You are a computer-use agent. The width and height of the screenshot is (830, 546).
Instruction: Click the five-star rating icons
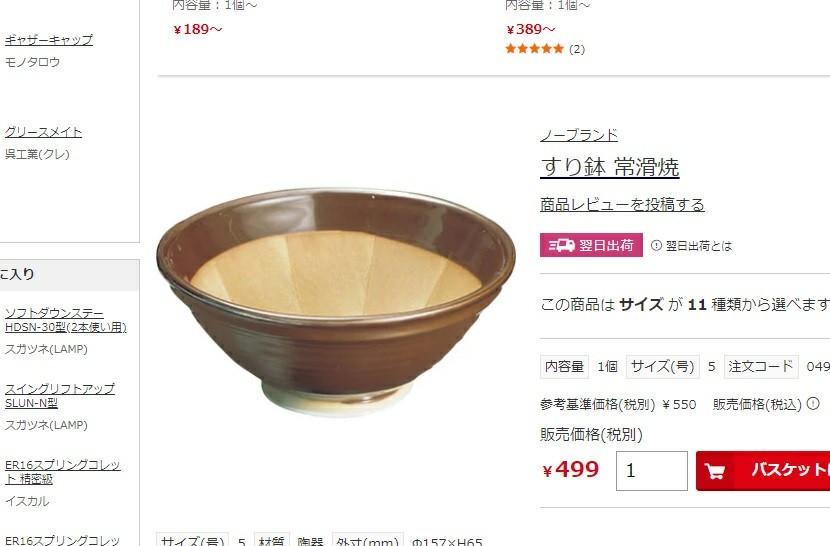tap(535, 49)
